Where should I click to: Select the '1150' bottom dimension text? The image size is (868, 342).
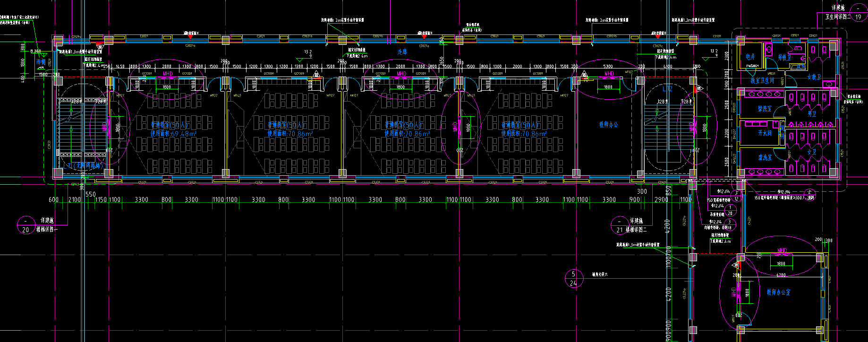101,200
